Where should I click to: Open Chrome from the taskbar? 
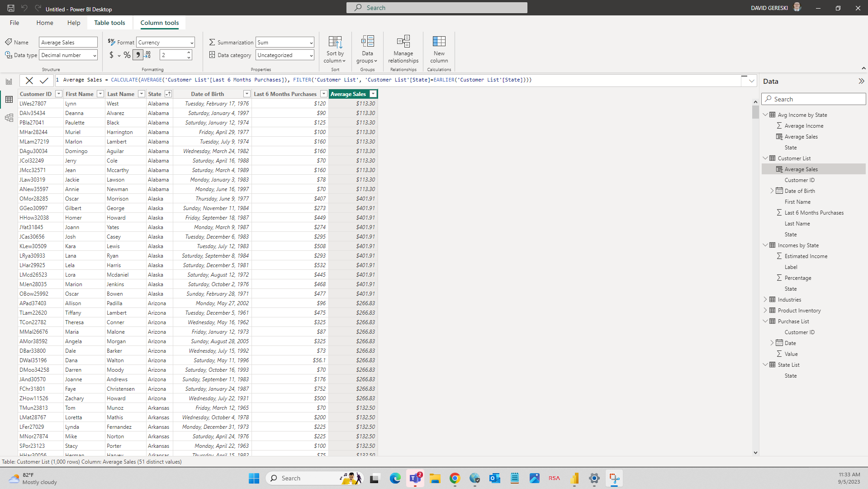[455, 478]
